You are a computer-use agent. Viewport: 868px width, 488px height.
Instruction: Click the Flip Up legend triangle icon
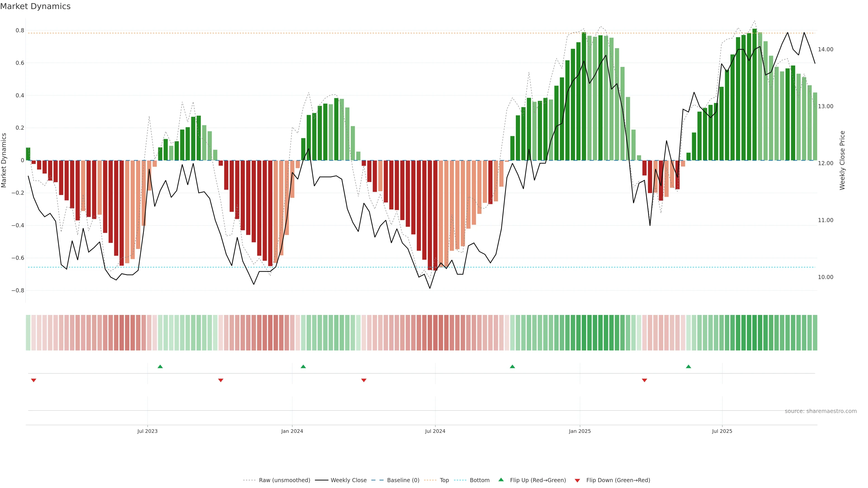[x=501, y=480]
